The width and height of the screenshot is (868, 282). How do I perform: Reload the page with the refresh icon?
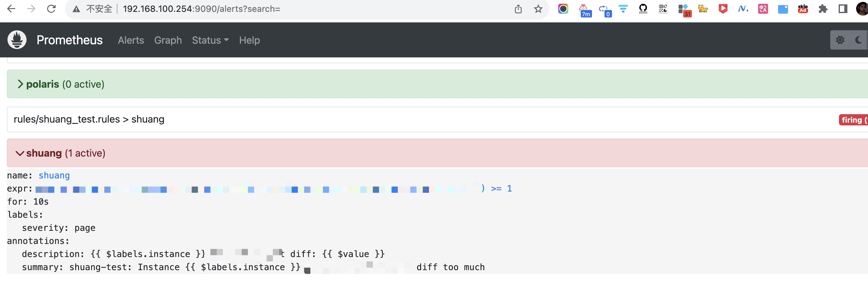(51, 9)
